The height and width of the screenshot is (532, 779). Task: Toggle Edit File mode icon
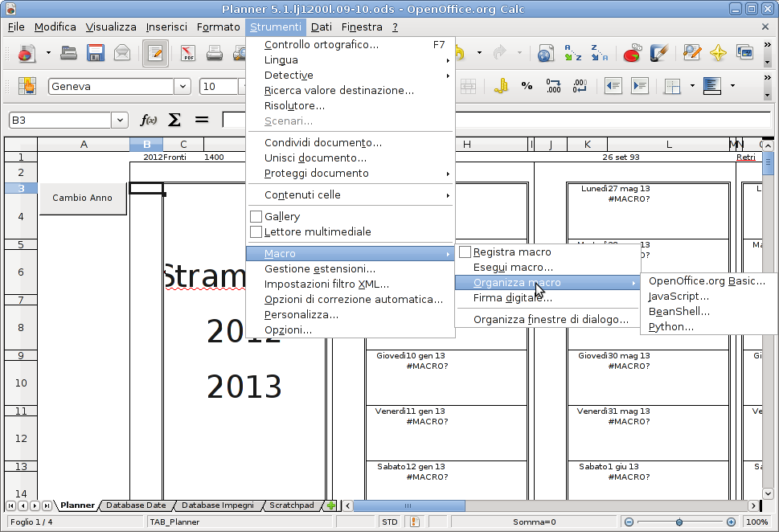(155, 53)
